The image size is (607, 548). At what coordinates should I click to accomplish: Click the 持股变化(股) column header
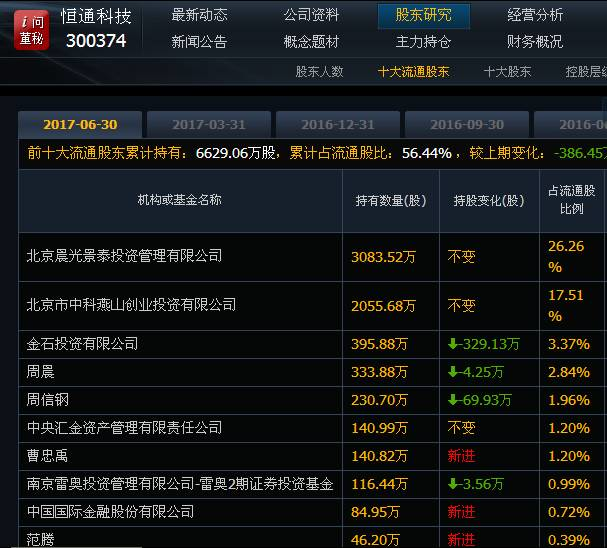tap(489, 201)
